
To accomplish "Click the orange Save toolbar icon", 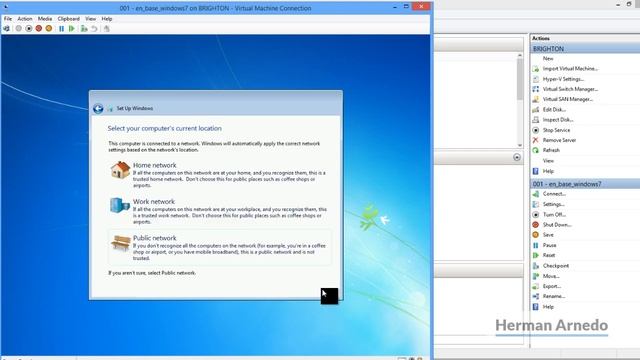I will 49,29.
